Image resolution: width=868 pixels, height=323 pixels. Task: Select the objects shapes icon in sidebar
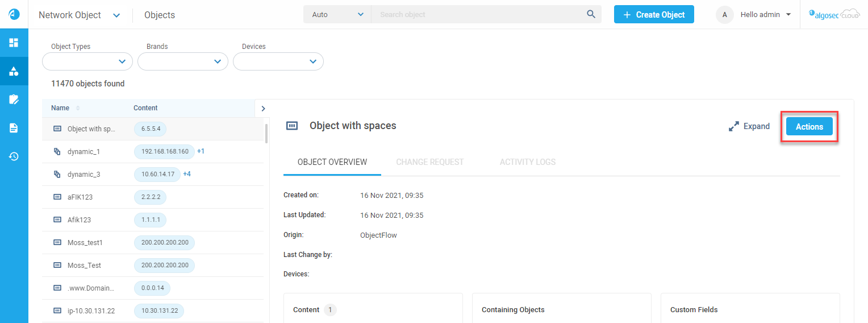[x=14, y=71]
